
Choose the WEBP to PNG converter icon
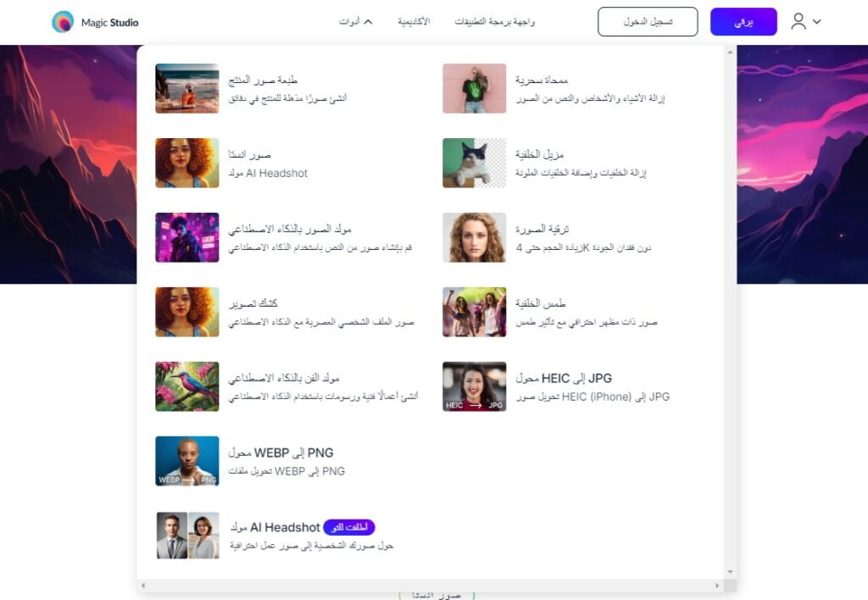coord(187,461)
